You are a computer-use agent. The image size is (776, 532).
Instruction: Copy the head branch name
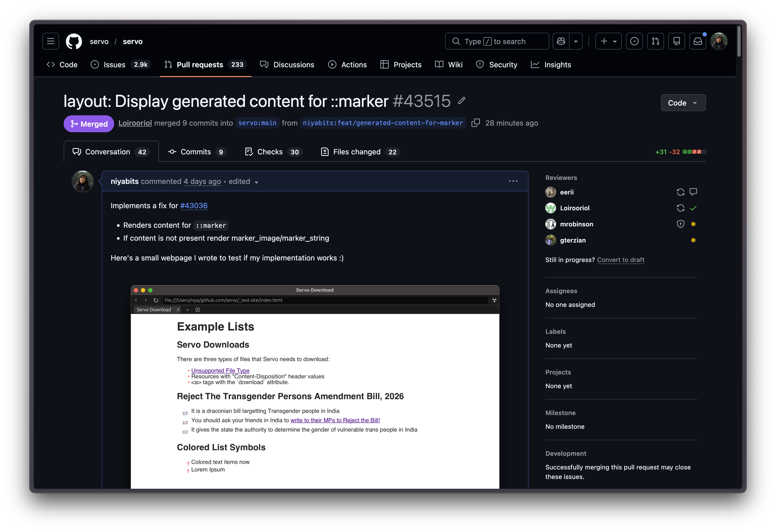click(x=475, y=123)
